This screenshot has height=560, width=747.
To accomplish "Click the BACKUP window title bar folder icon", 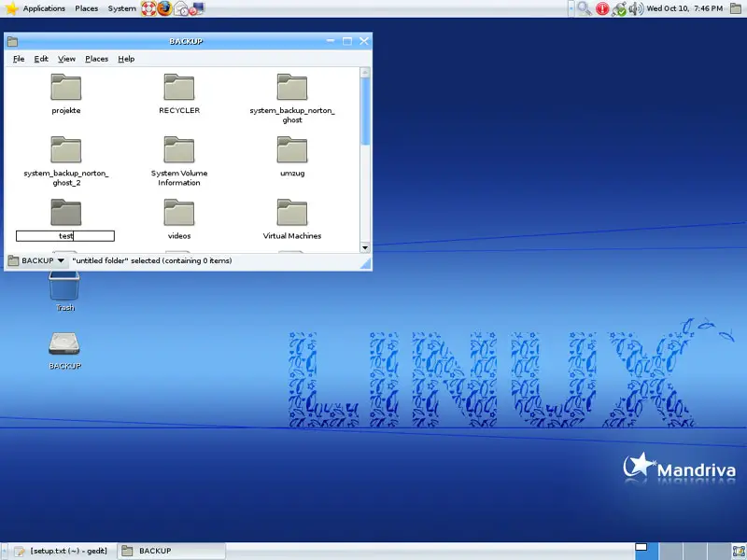I will pyautogui.click(x=12, y=41).
